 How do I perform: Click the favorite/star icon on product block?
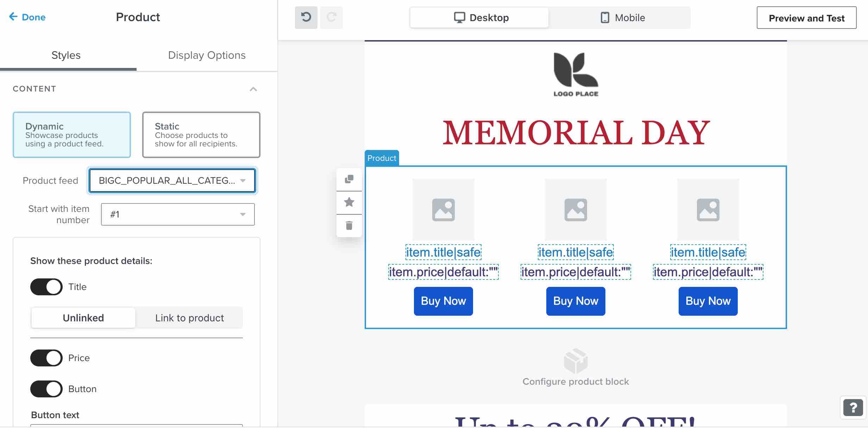point(349,202)
